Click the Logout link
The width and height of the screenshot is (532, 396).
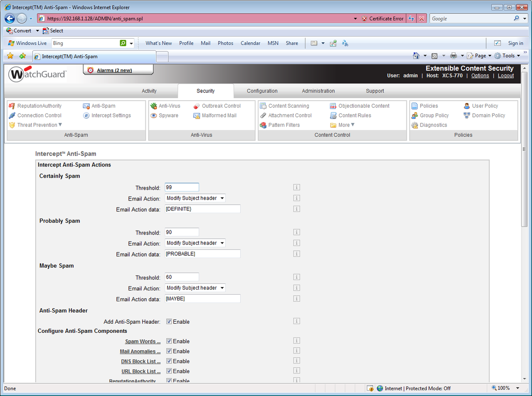506,76
